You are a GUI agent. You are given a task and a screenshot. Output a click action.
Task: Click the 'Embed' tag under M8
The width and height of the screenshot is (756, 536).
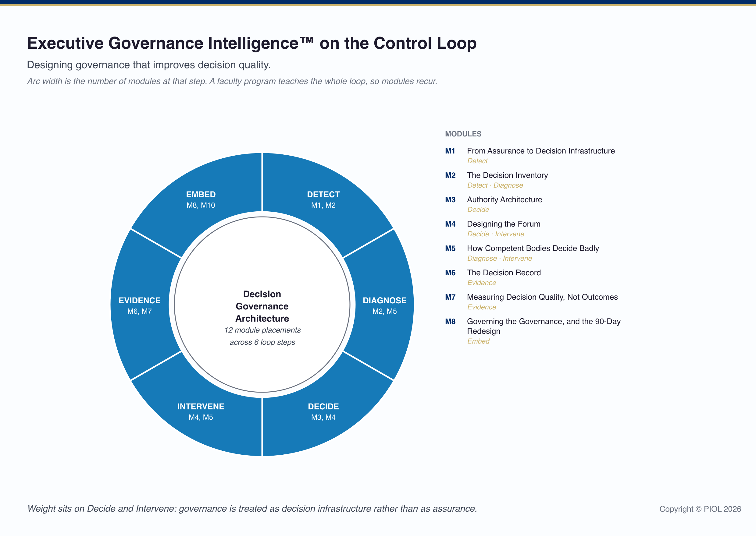coord(478,341)
